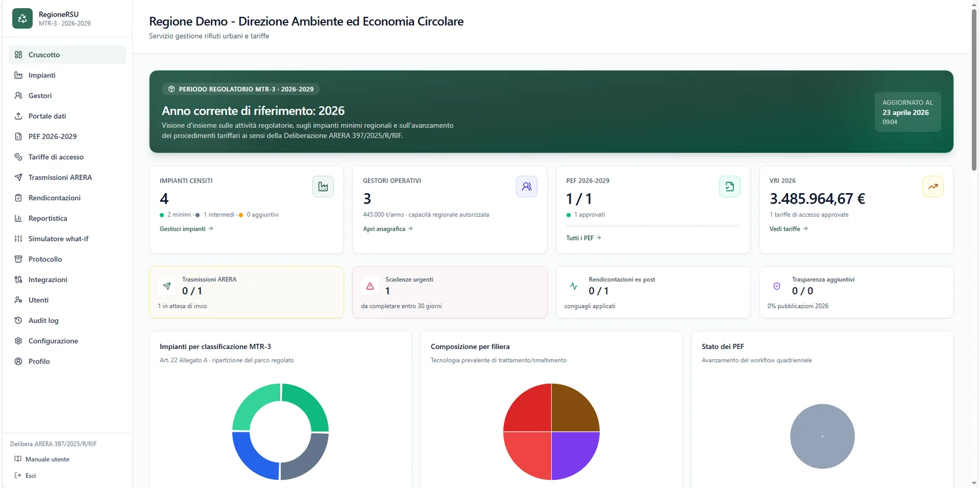Screen dimensions: 980x488
Task: Click the blue segment of the classificazione donut chart
Action: point(251,460)
